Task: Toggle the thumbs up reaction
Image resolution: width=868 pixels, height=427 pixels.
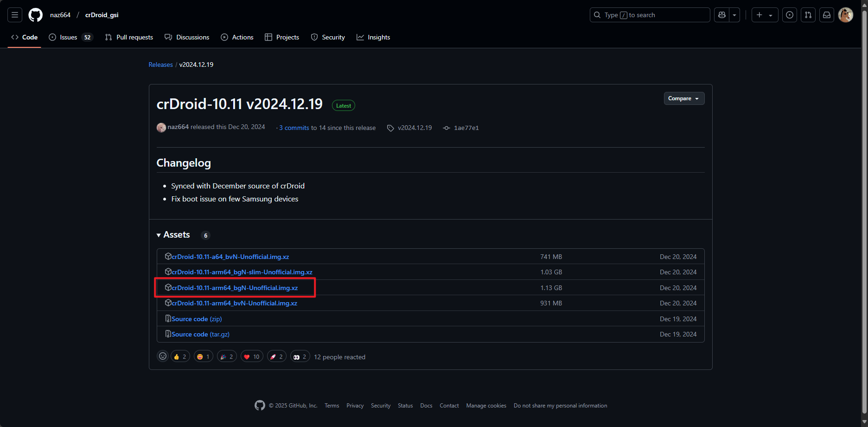Action: [x=180, y=356]
